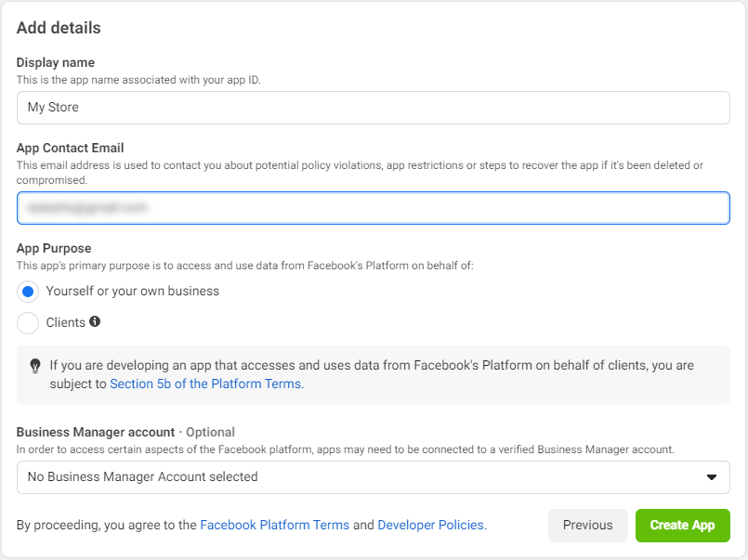This screenshot has width=748, height=560.
Task: Click the Business Manager account label
Action: (96, 432)
